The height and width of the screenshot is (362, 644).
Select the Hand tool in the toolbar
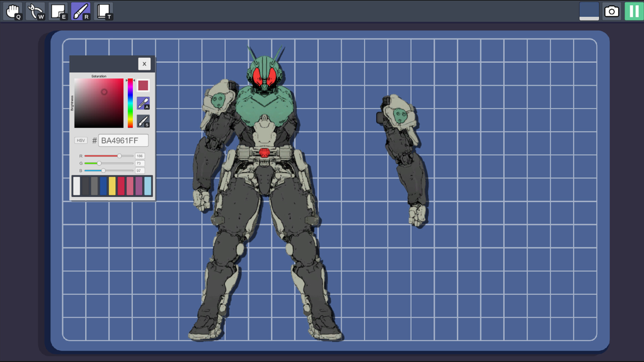(13, 11)
